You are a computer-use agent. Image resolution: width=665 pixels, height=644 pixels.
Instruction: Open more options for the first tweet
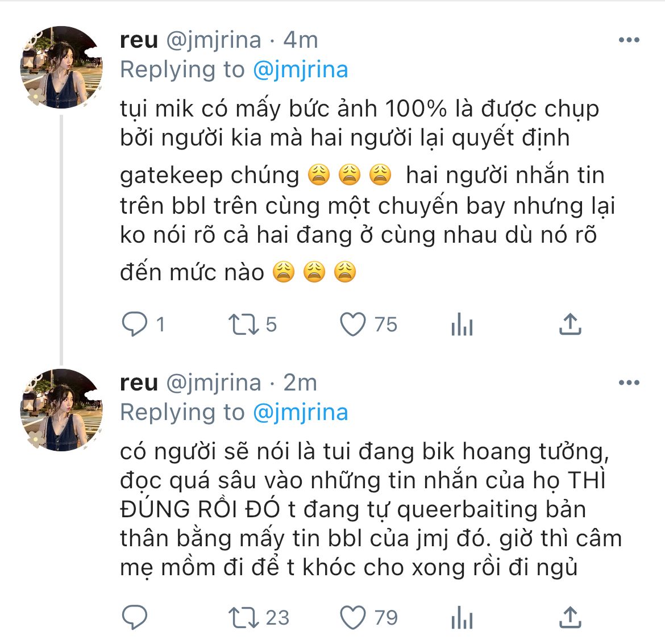pyautogui.click(x=629, y=40)
